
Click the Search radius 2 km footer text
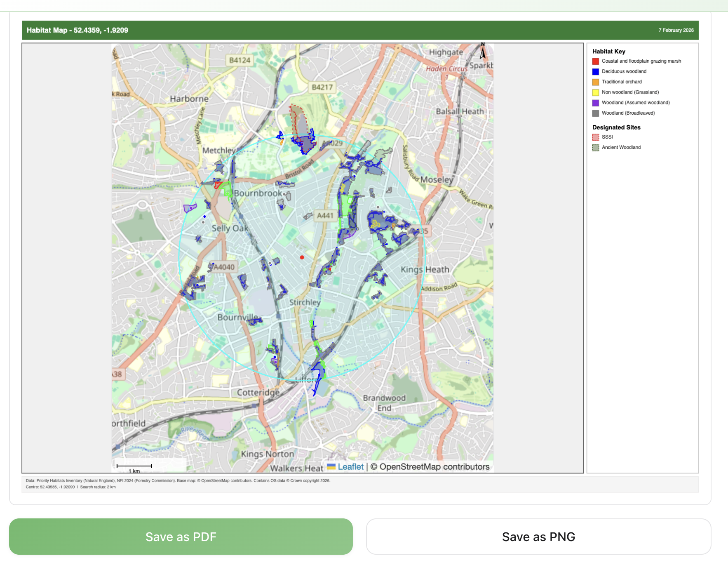(x=98, y=487)
